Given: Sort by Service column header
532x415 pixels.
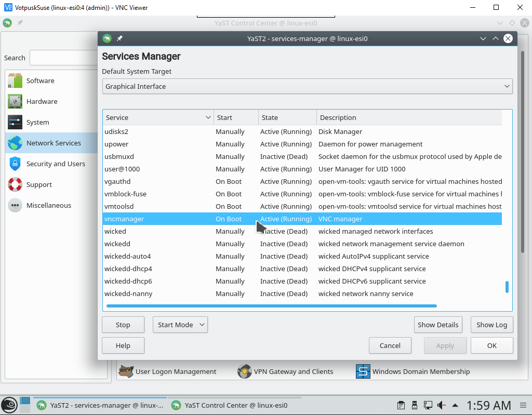Looking at the screenshot, I should (x=158, y=118).
